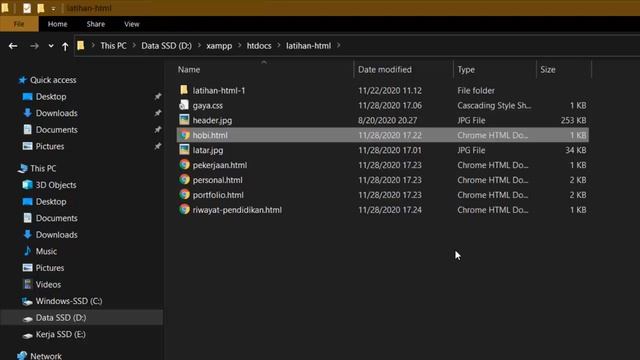Click the pin icon next to Pictures

[158, 146]
